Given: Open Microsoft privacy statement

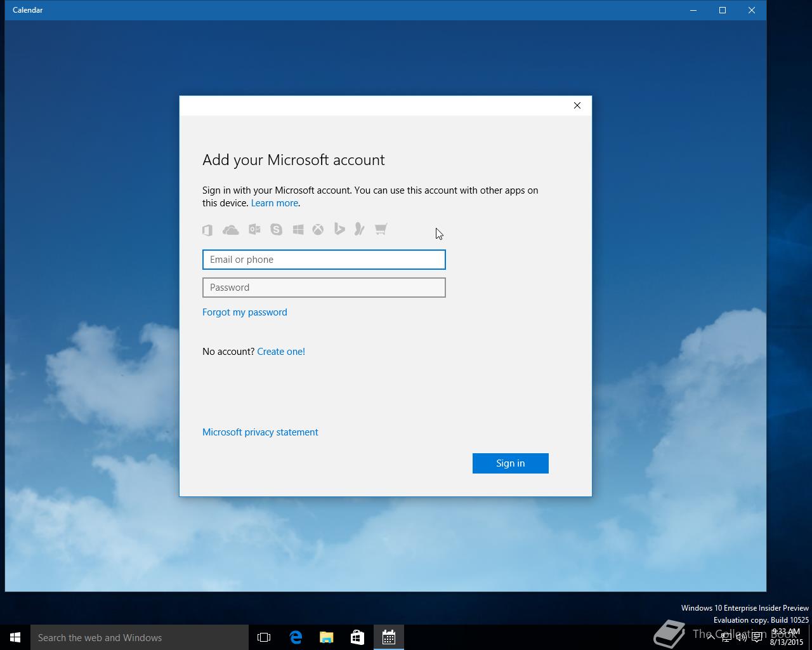Looking at the screenshot, I should pyautogui.click(x=260, y=432).
